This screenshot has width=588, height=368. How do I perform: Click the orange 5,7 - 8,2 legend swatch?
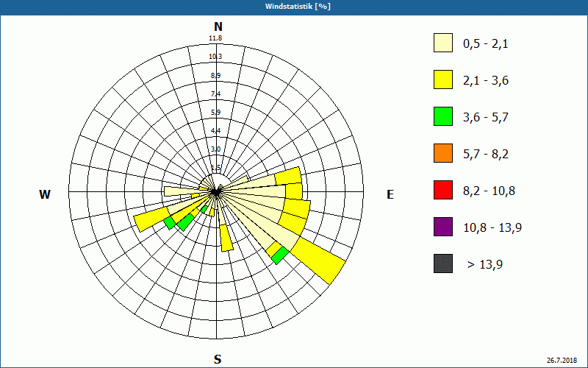(443, 153)
